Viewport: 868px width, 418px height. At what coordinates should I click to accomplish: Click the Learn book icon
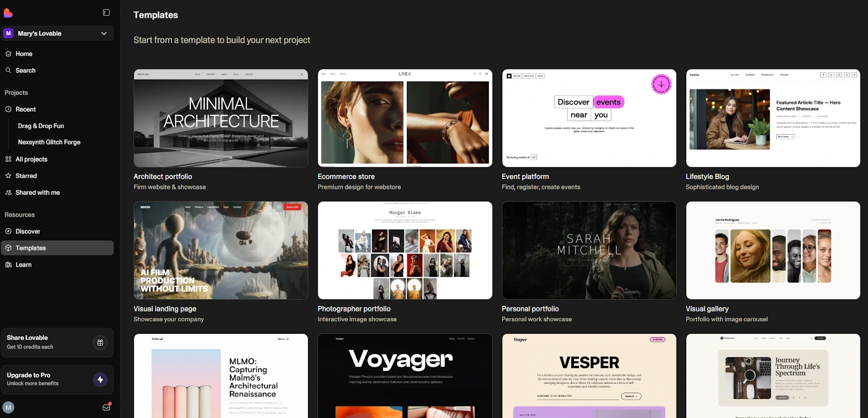tap(8, 264)
